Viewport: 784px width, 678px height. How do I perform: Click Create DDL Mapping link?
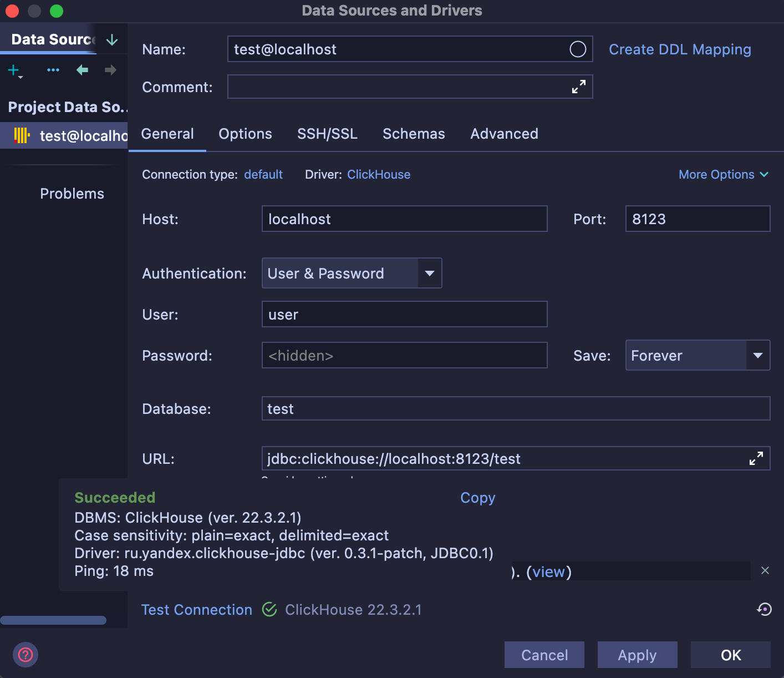click(x=680, y=49)
